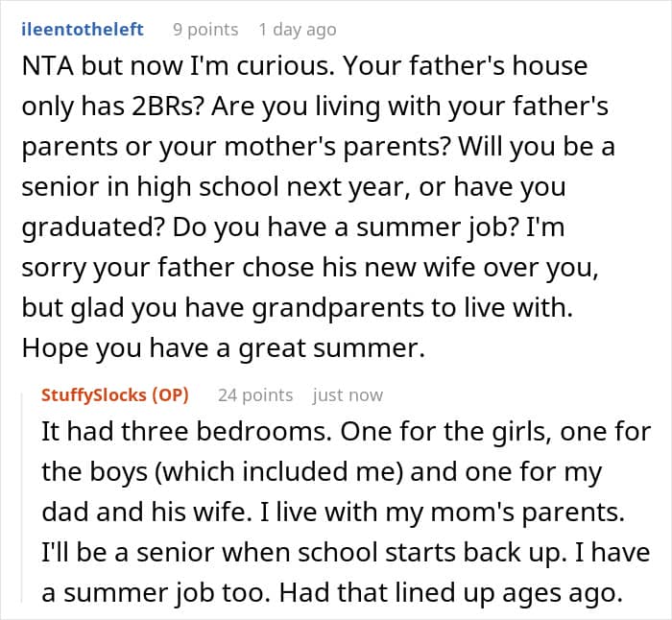Click the word 'NTA' in the first comment
672x620 pixels.
(48, 66)
